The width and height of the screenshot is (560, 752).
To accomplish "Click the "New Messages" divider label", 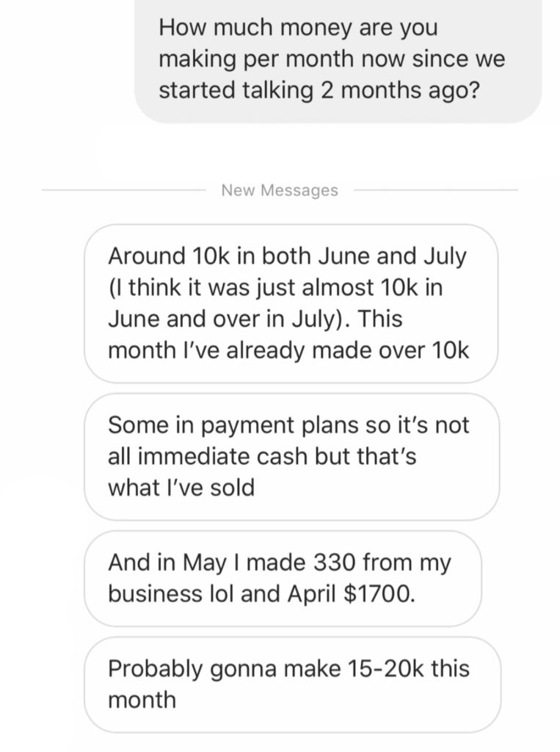I will pyautogui.click(x=280, y=191).
